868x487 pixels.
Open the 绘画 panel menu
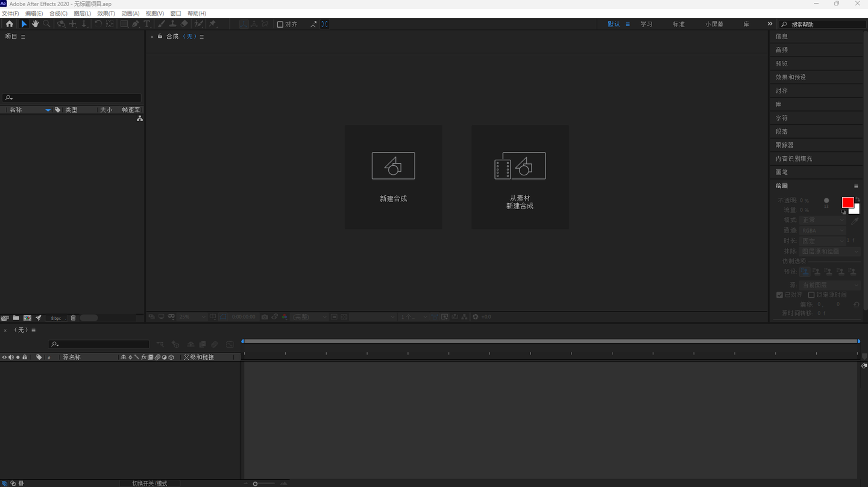[x=856, y=186]
